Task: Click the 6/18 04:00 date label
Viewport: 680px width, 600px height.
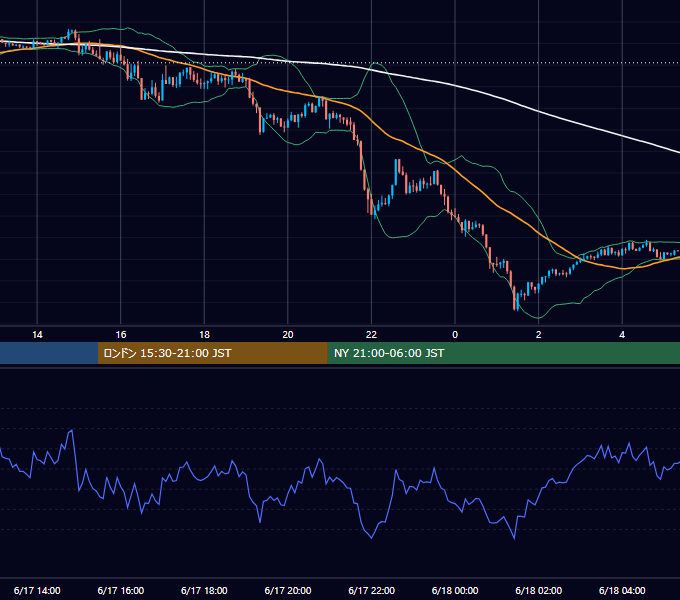Action: click(x=622, y=590)
